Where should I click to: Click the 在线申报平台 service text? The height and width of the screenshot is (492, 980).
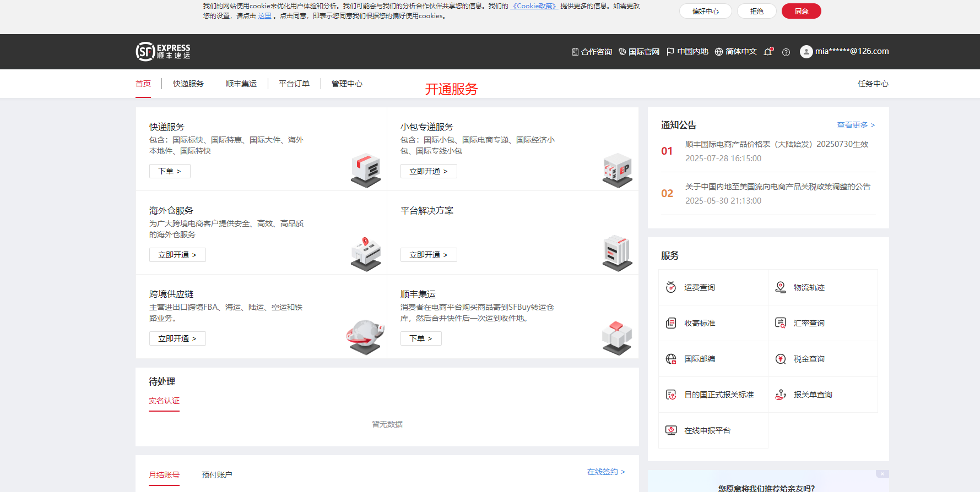tap(707, 430)
